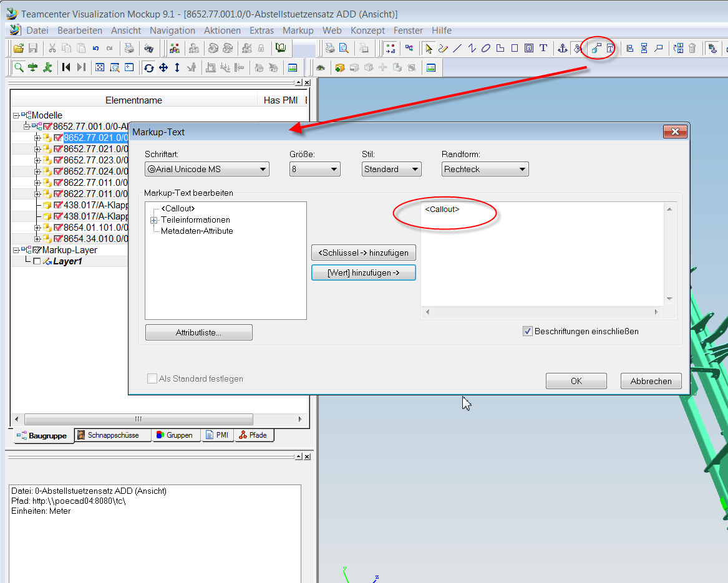
Task: Click the markup text box scroll-right arrow
Action: 656,312
